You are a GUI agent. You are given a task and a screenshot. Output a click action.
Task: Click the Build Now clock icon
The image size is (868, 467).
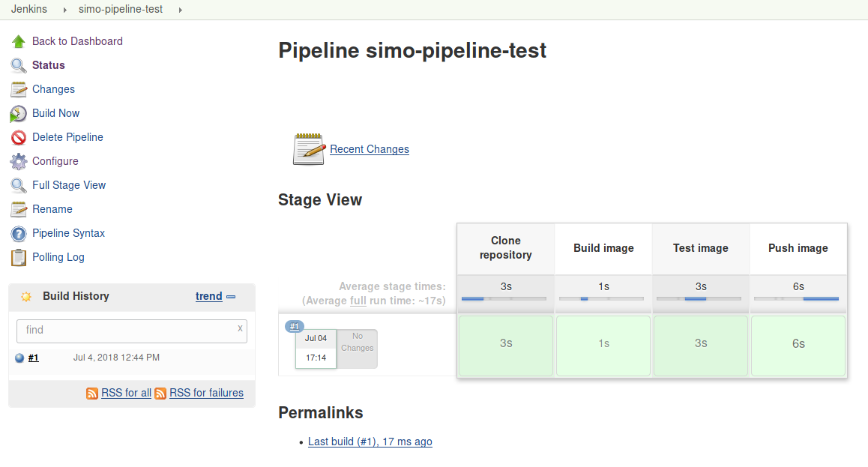[x=18, y=113]
